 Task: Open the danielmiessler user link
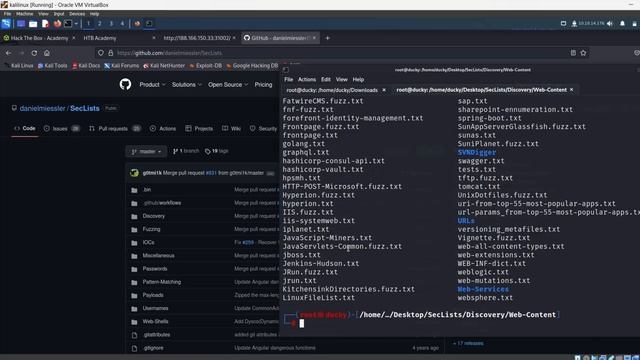click(42, 108)
